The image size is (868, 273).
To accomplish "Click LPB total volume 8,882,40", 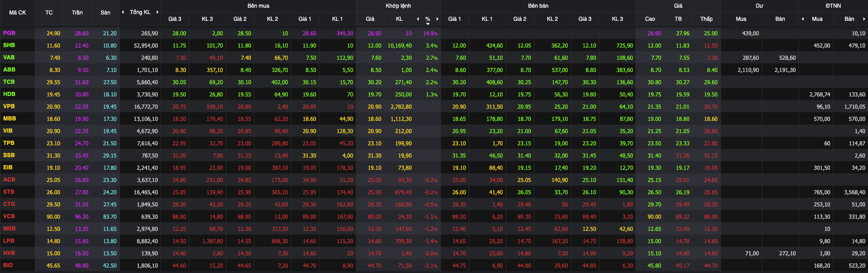I will (x=147, y=241).
